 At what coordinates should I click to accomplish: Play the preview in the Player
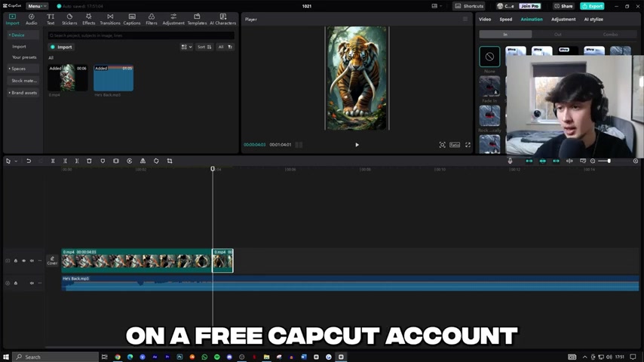(357, 145)
